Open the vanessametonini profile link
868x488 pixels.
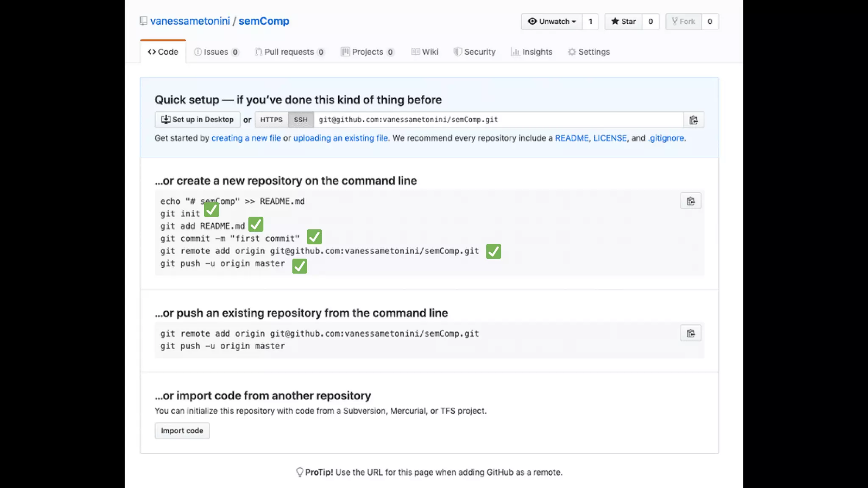click(190, 21)
